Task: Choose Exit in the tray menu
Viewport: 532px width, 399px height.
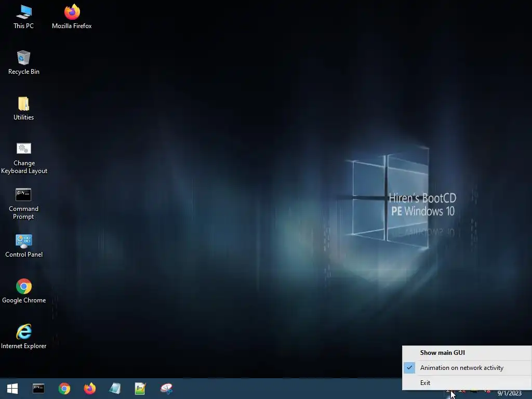Action: (x=467, y=383)
